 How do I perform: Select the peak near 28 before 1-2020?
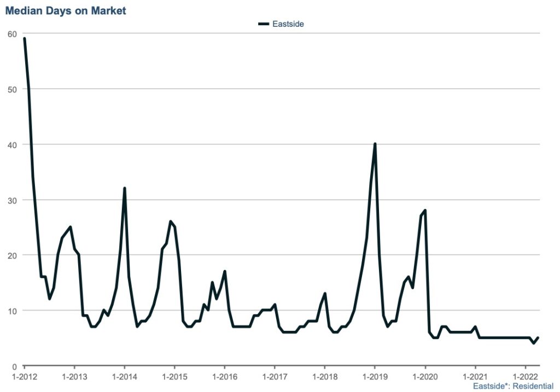(425, 210)
